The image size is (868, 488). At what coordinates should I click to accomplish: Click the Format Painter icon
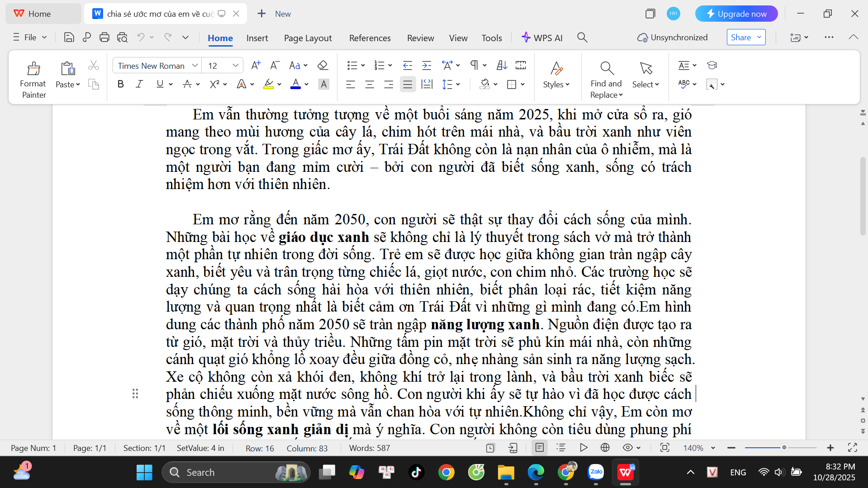33,69
